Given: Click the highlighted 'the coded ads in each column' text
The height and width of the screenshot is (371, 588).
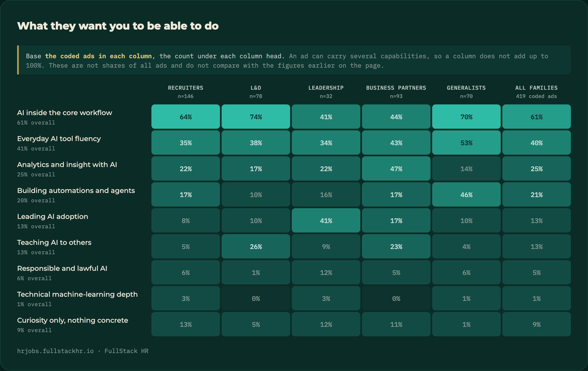Looking at the screenshot, I should pyautogui.click(x=98, y=56).
